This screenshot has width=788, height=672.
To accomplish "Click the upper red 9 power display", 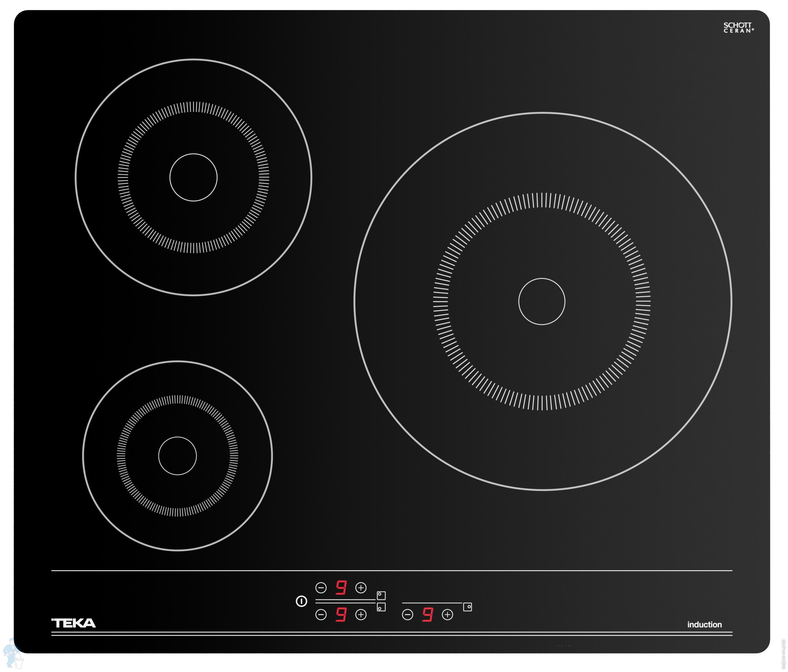I will pyautogui.click(x=341, y=588).
